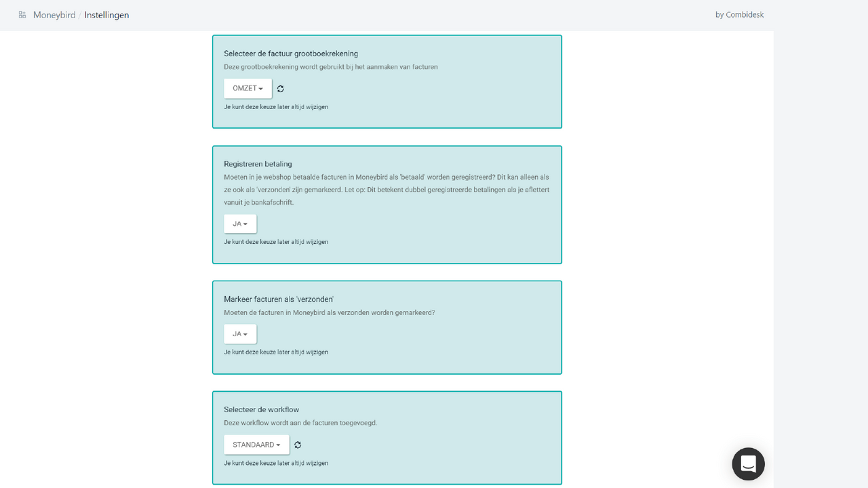Open the JA dropdown under Registreren betaling
Image resolution: width=868 pixels, height=488 pixels.
(240, 224)
